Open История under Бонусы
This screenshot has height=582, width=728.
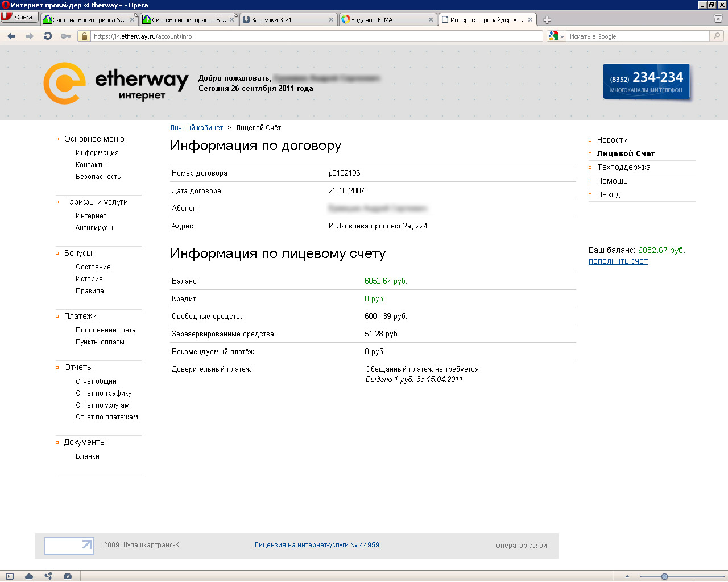point(89,279)
